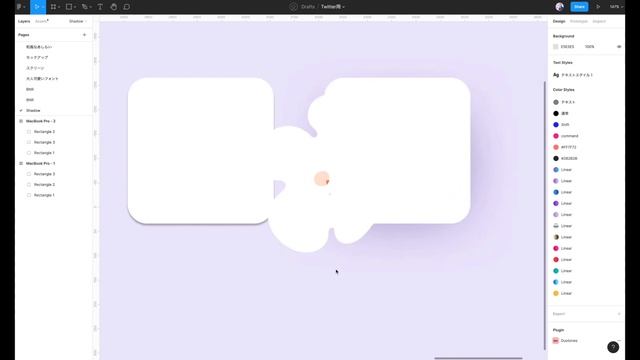Image resolution: width=640 pixels, height=360 pixels.
Task: Select the Hand tool
Action: point(113,7)
